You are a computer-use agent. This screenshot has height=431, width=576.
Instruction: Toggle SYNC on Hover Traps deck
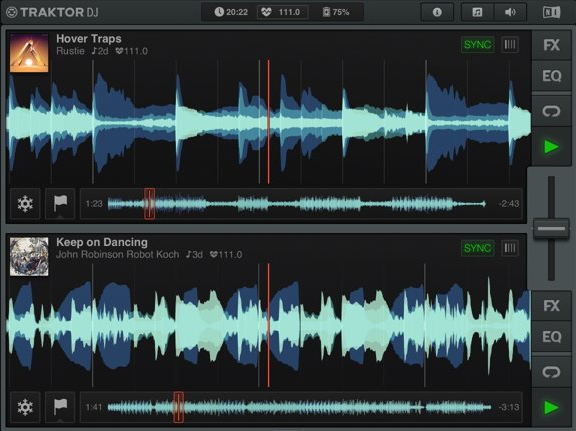coord(477,45)
